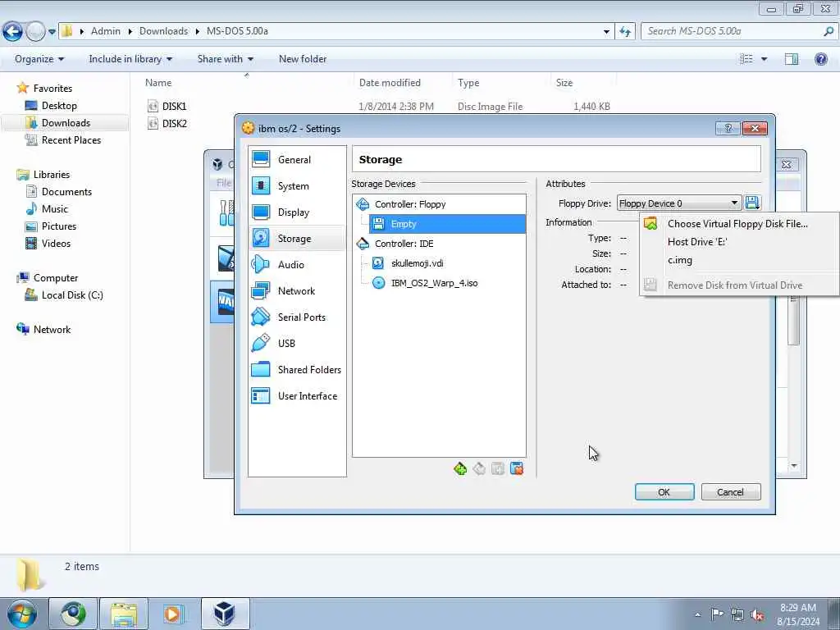
Task: Click the floppy disk chooser icon
Action: tap(752, 203)
